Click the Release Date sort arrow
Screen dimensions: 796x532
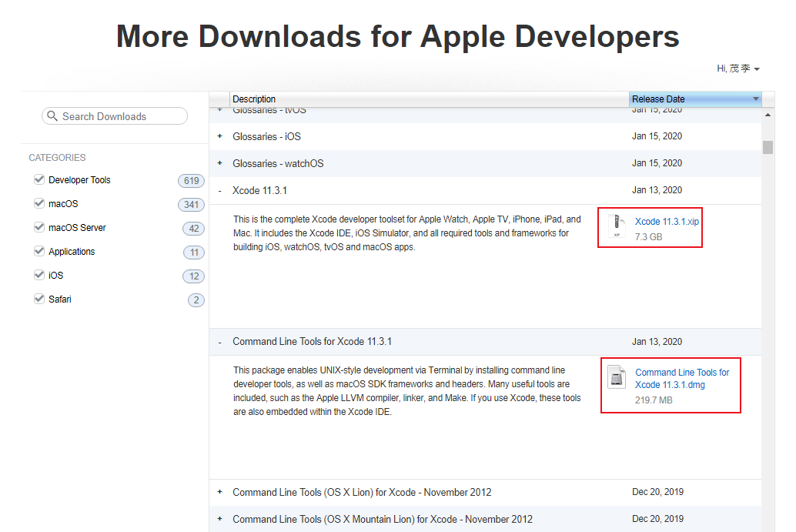pos(756,99)
